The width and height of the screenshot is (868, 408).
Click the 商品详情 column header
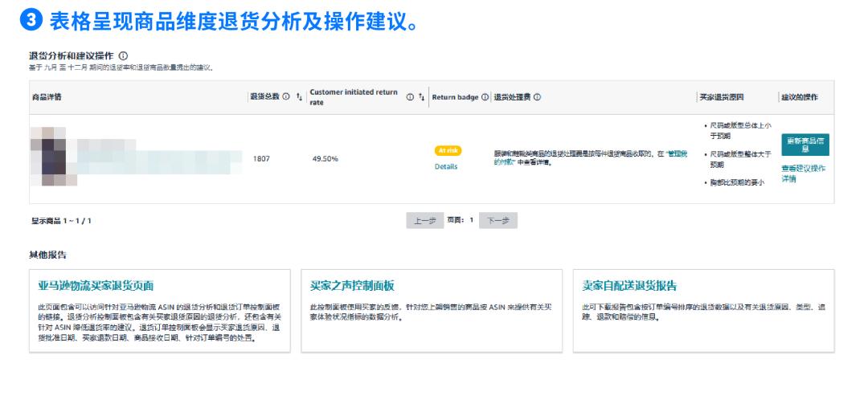point(47,97)
